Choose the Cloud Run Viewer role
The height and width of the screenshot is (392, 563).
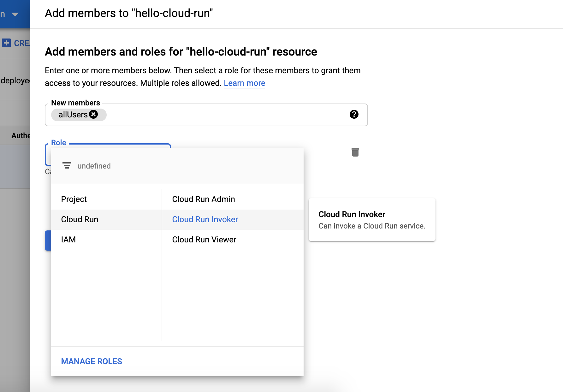click(233, 240)
